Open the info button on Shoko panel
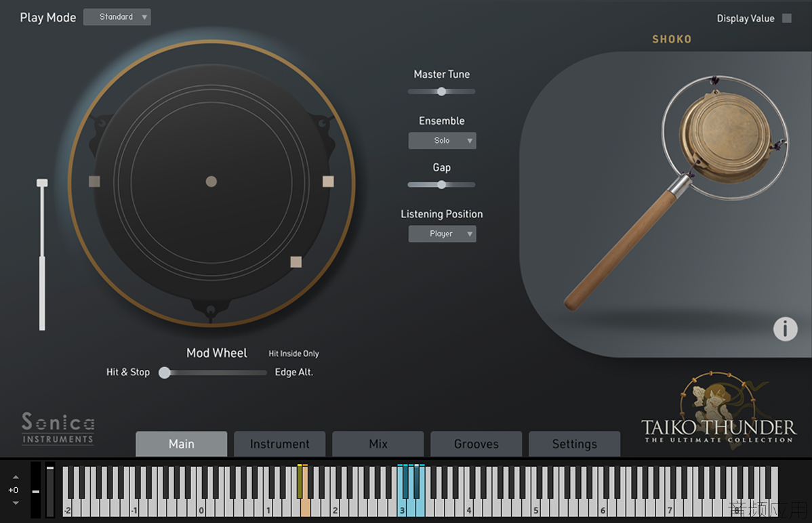Image resolution: width=812 pixels, height=523 pixels. (785, 329)
